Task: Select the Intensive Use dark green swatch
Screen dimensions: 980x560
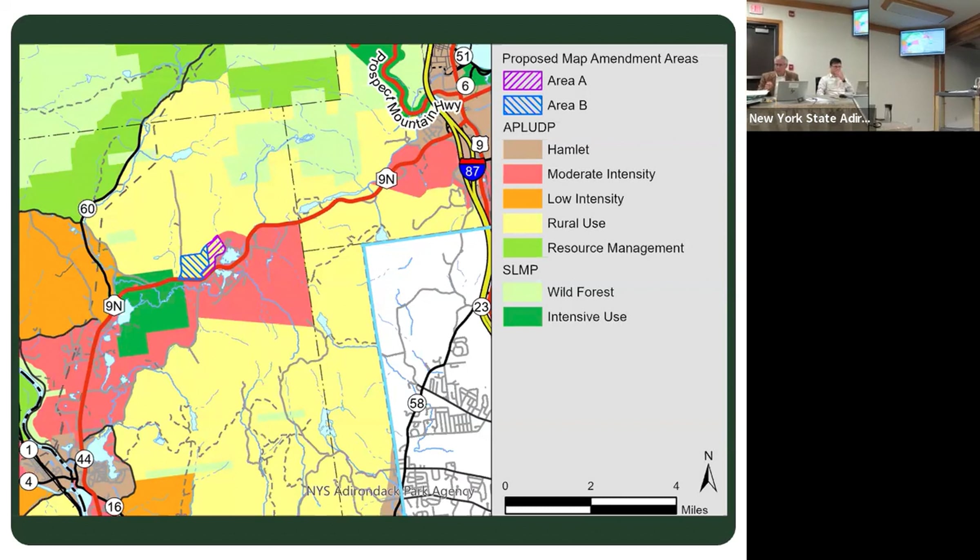Action: pyautogui.click(x=523, y=317)
